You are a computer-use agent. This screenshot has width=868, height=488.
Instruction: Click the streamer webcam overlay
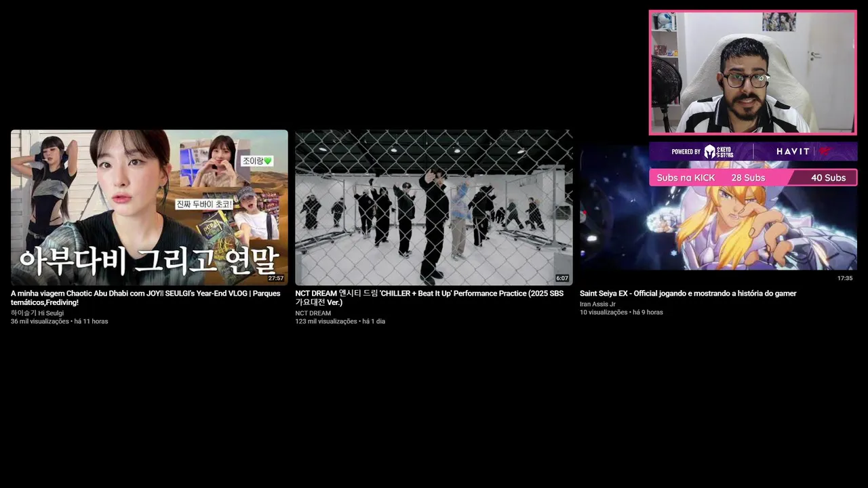pyautogui.click(x=753, y=73)
